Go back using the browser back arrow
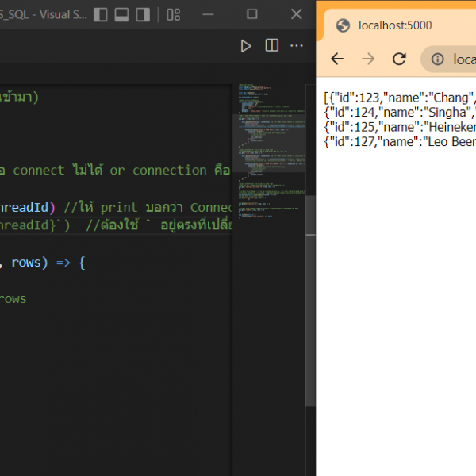This screenshot has height=476, width=476. tap(337, 59)
